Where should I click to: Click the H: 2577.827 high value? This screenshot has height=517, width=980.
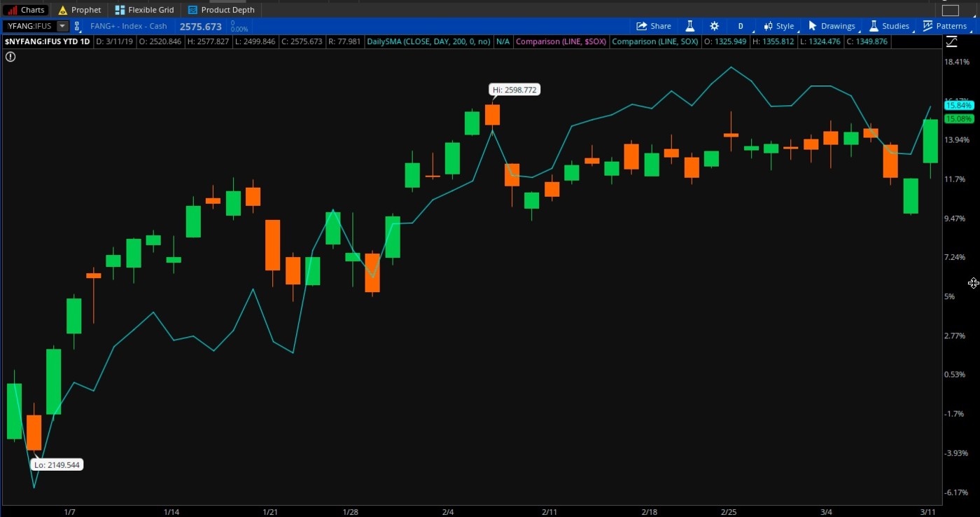pos(208,41)
